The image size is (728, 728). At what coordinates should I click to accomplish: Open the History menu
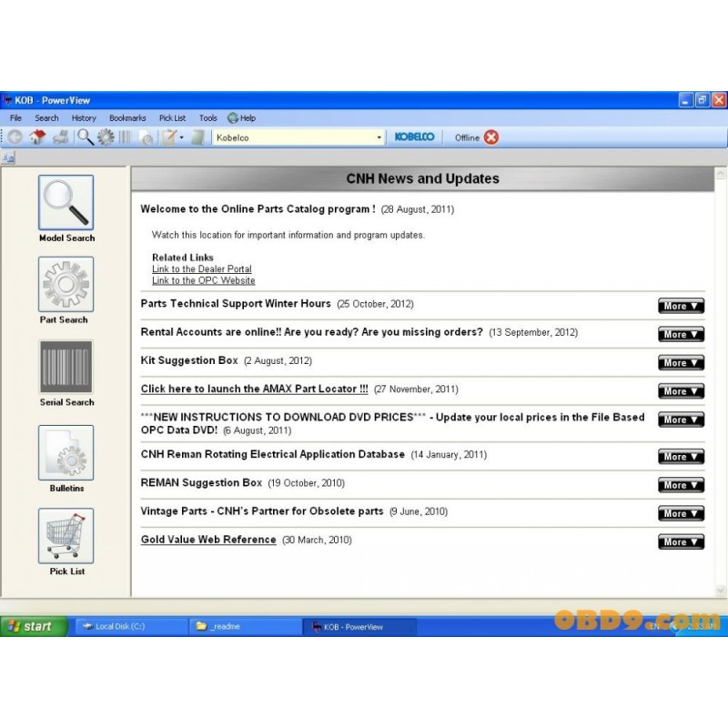[84, 118]
